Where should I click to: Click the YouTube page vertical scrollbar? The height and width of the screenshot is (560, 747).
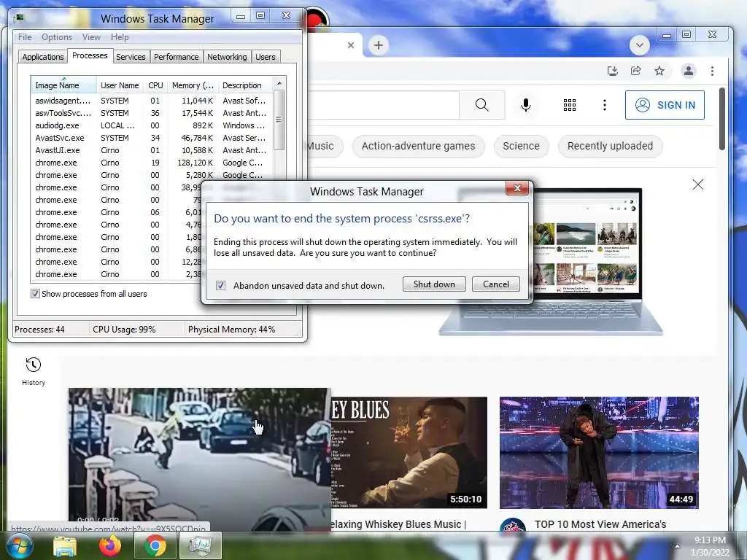click(721, 119)
